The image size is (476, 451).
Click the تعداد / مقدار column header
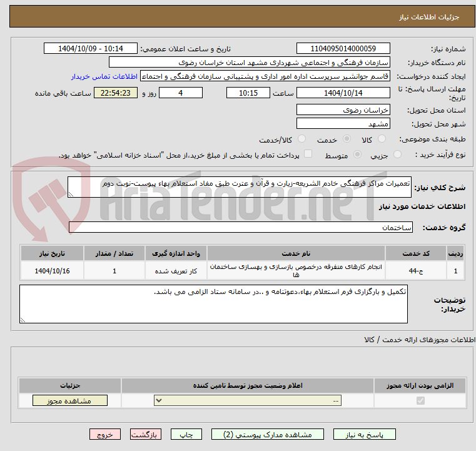pos(114,253)
